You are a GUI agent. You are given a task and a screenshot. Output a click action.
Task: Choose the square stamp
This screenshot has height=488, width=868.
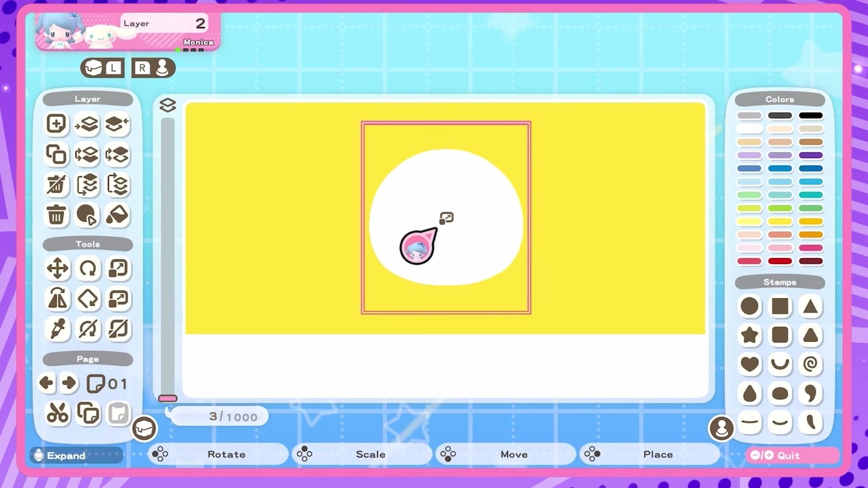click(x=780, y=306)
